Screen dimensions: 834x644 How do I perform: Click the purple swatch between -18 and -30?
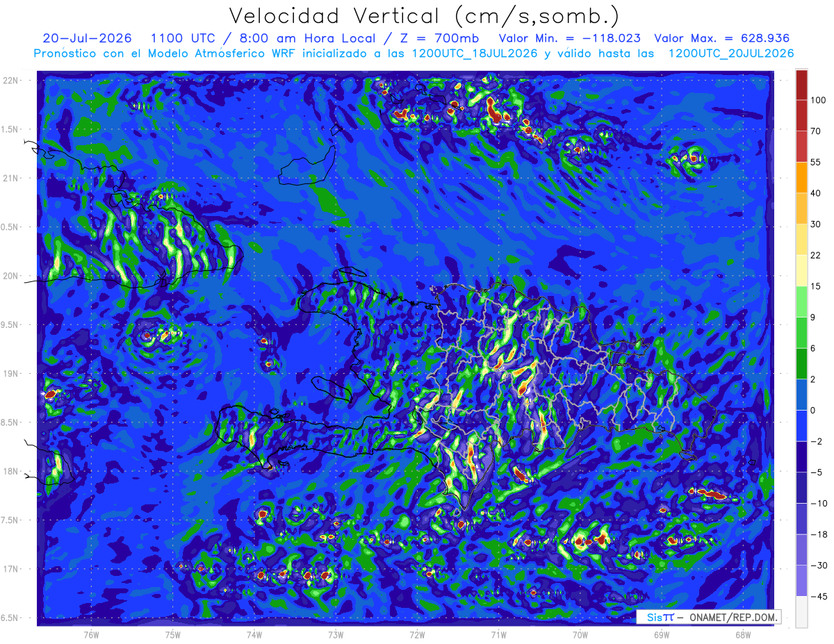[x=801, y=549]
